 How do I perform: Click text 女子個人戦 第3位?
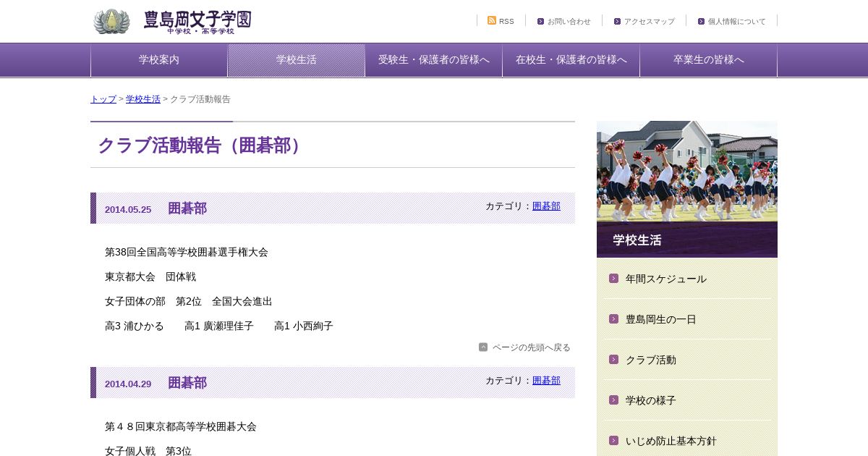point(148,452)
